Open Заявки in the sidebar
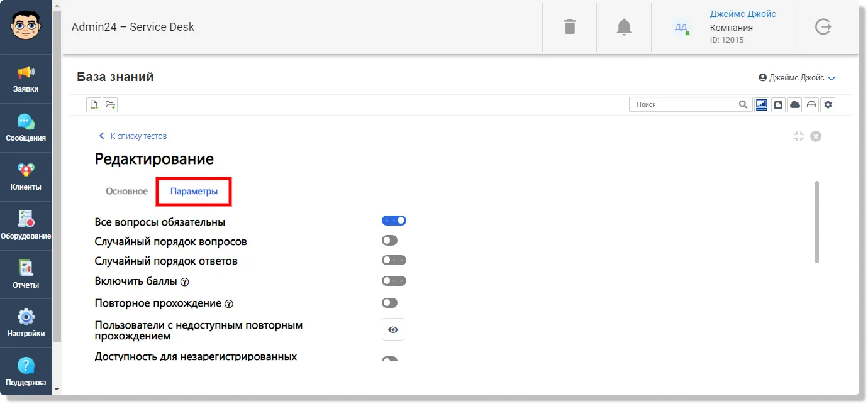 point(26,79)
